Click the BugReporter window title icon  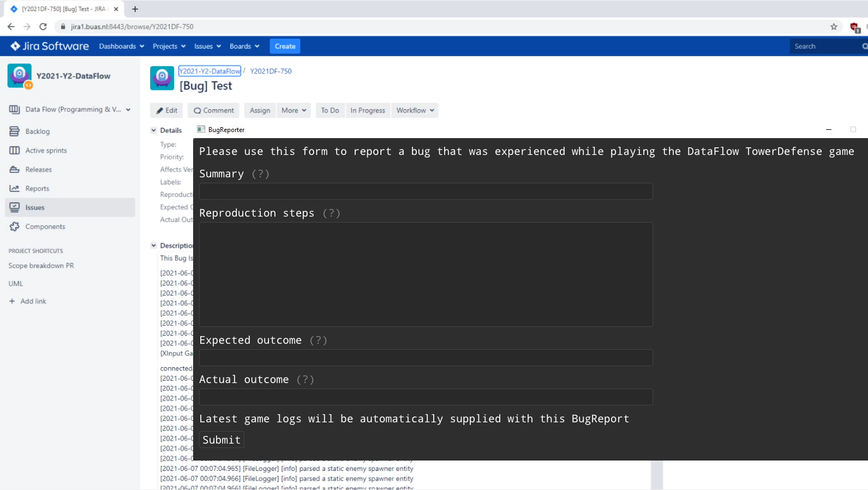click(x=201, y=129)
